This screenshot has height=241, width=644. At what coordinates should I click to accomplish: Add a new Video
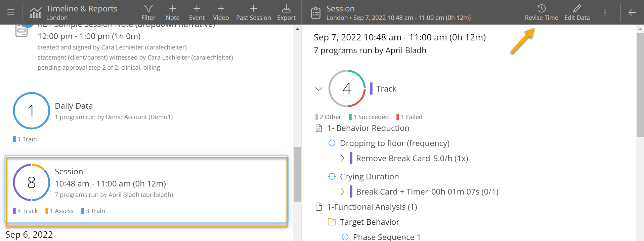click(221, 12)
